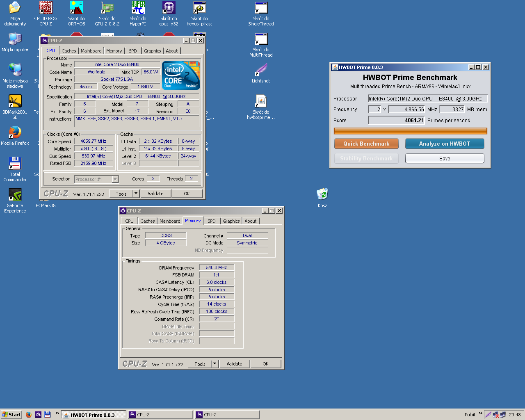Click Total Commander floppy quick launch icon
525x420 pixels.
coord(48,415)
